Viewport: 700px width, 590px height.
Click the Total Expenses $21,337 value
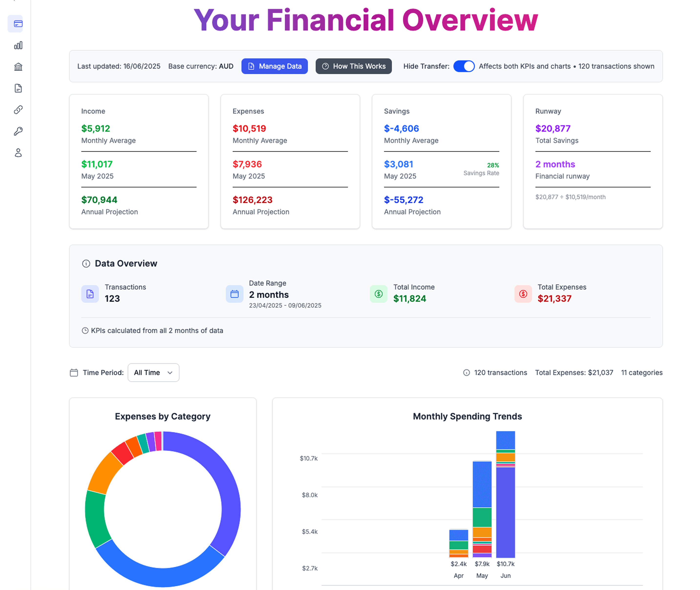(554, 299)
